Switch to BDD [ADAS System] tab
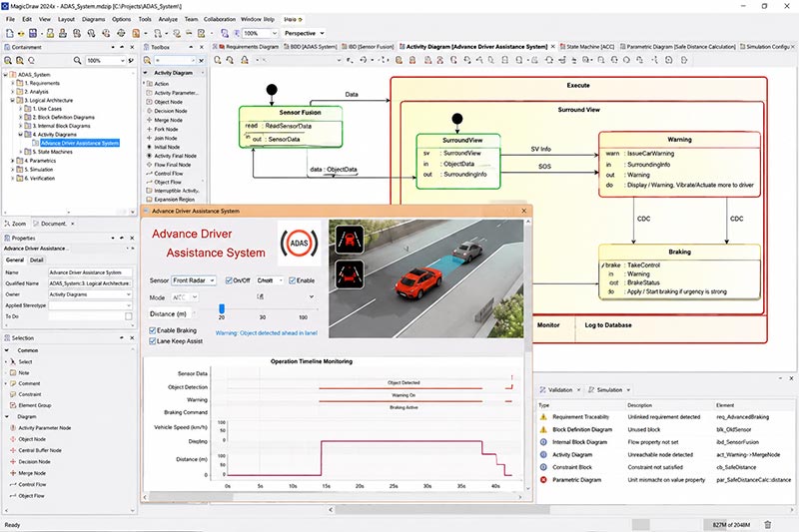799x532 pixels. click(x=311, y=46)
